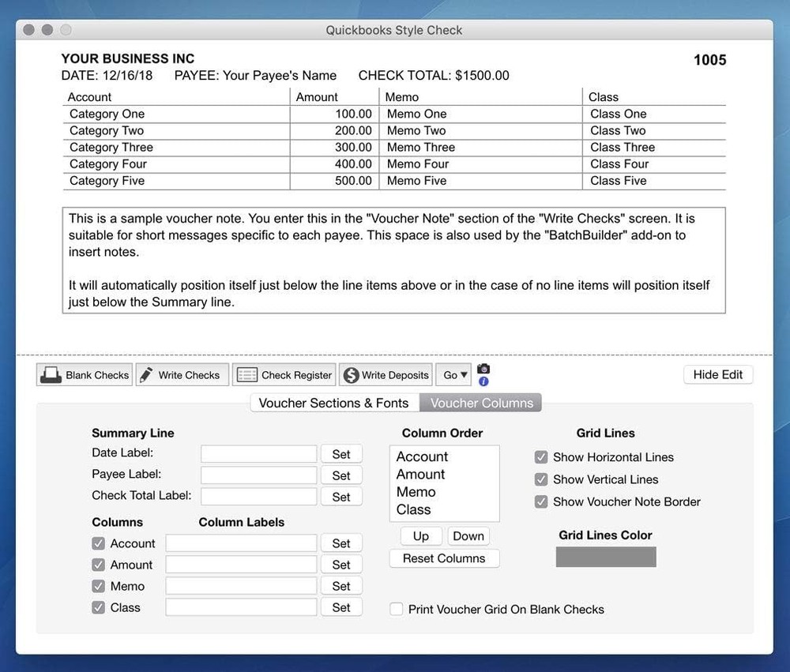Disable Show Voucher Note Border

[541, 501]
